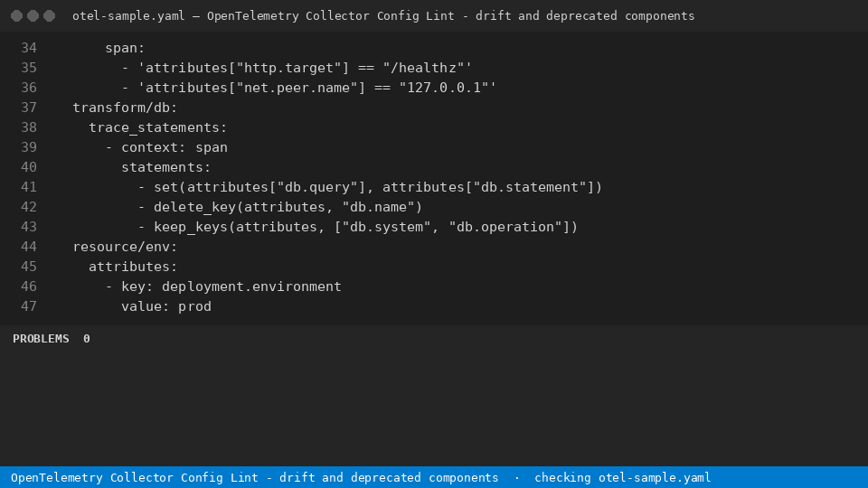
Task: Click the keep_keys db.system statement
Action: point(358,228)
